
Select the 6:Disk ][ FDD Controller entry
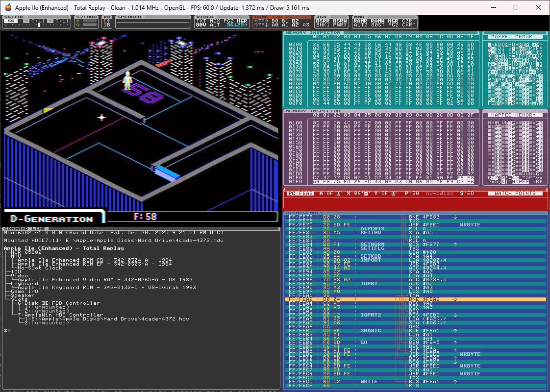click(58, 303)
